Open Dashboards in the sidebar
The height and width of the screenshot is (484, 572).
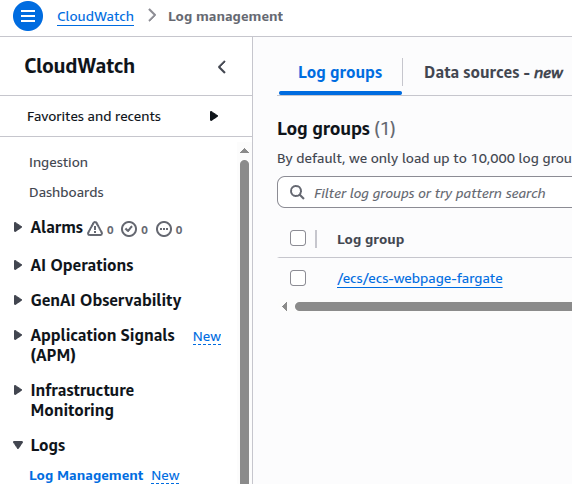(66, 192)
